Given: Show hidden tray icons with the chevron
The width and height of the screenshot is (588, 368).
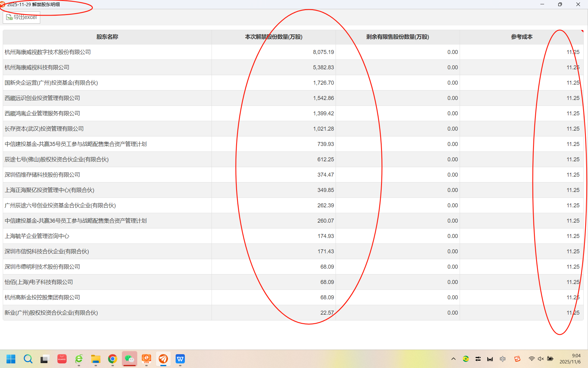Looking at the screenshot, I should click(x=454, y=359).
